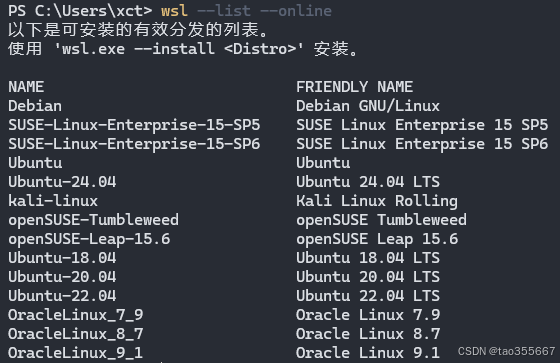Click the FRIENDLY NAME column header
The height and width of the screenshot is (363, 560).
click(x=354, y=87)
